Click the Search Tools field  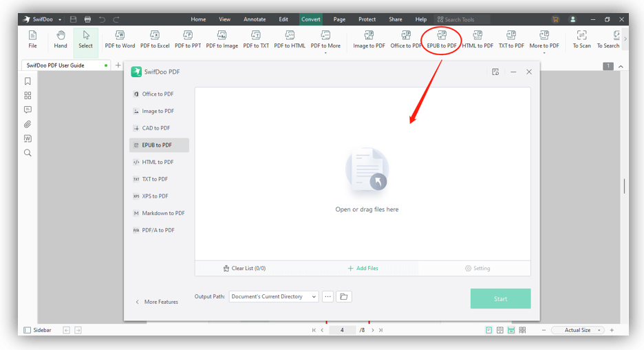(x=462, y=19)
